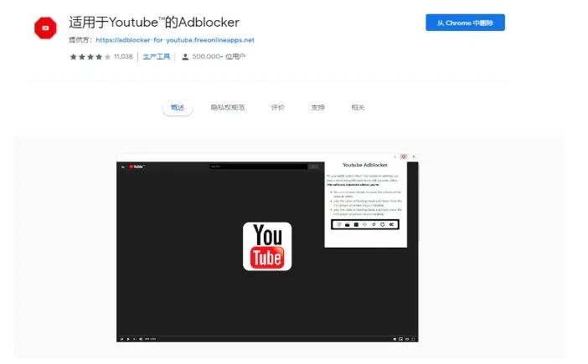Click the 11,038 ratings count
This screenshot has height=364, width=588.
[x=123, y=57]
